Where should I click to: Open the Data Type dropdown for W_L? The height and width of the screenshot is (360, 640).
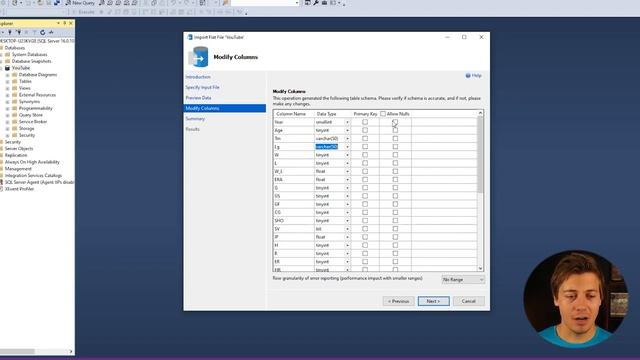(347, 171)
